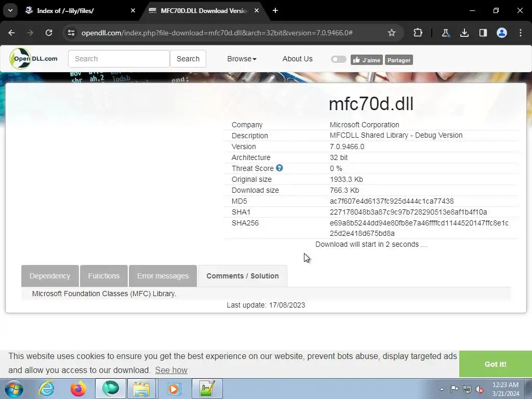Go back to previous page
Image resolution: width=532 pixels, height=399 pixels.
11,33
